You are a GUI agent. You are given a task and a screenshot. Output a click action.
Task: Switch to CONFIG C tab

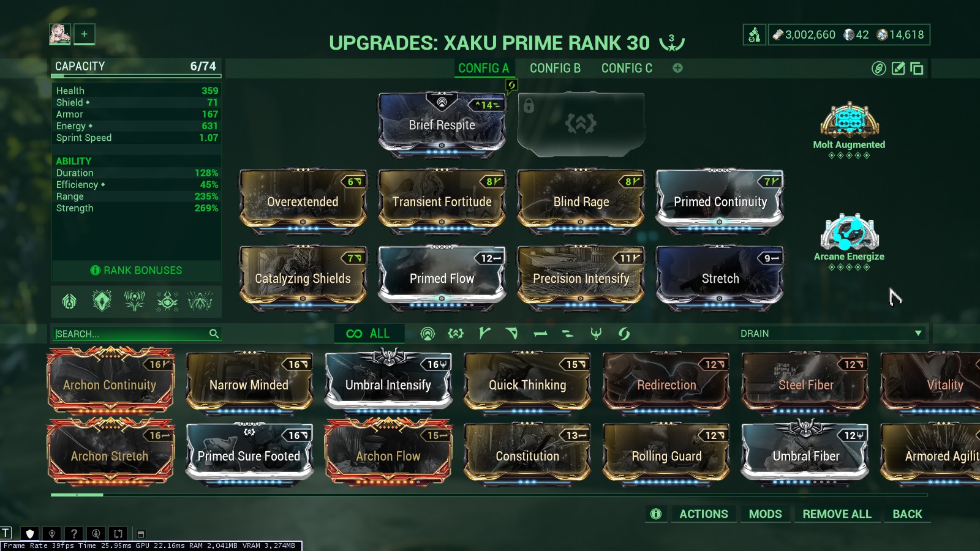pyautogui.click(x=627, y=68)
